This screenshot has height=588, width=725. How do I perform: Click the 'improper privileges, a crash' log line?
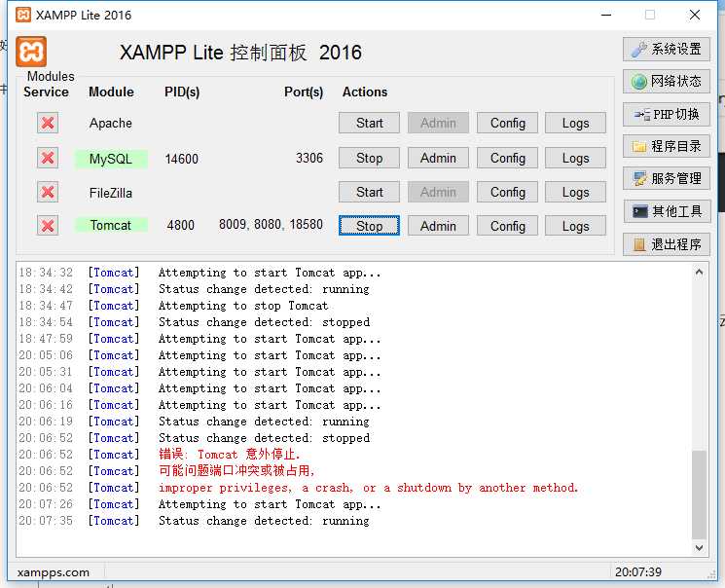click(368, 488)
